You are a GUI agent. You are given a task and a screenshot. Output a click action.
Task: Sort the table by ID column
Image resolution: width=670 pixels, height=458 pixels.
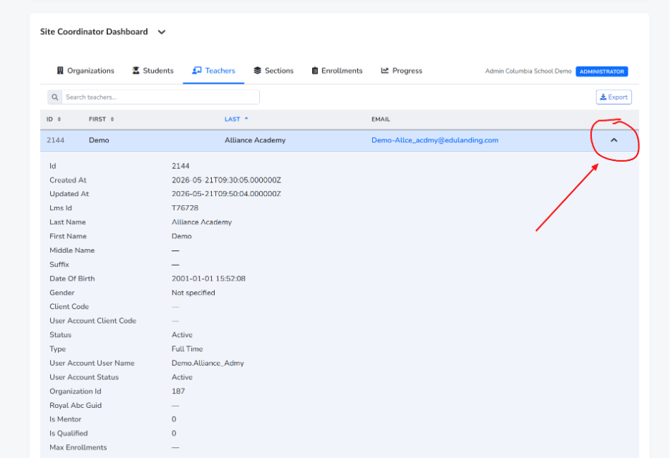click(x=53, y=119)
